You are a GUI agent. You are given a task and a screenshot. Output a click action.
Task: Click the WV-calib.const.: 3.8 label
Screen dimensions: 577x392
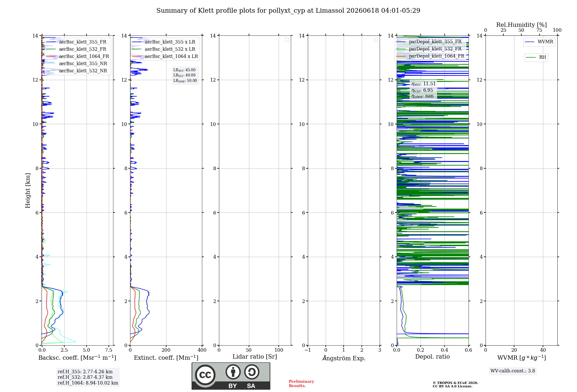coord(513,371)
